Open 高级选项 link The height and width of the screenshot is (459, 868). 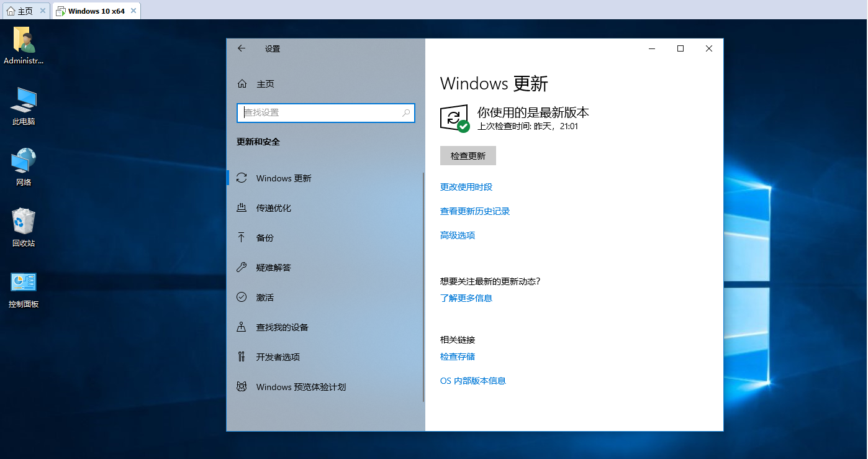pyautogui.click(x=458, y=235)
